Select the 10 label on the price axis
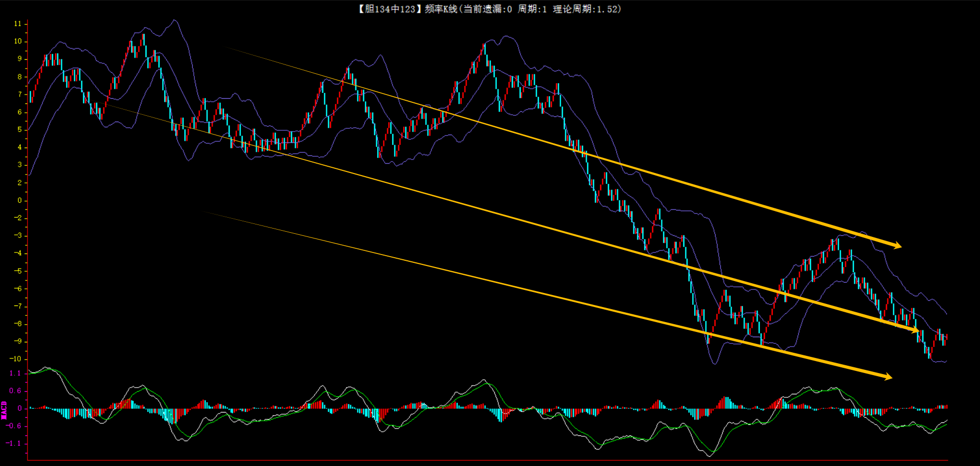Image resolution: width=980 pixels, height=466 pixels. [x=18, y=42]
